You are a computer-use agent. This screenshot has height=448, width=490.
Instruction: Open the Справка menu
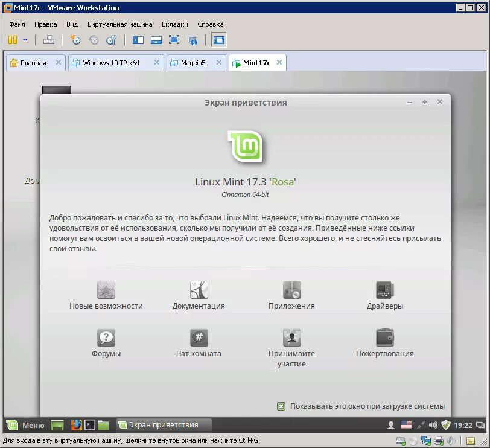tap(211, 24)
